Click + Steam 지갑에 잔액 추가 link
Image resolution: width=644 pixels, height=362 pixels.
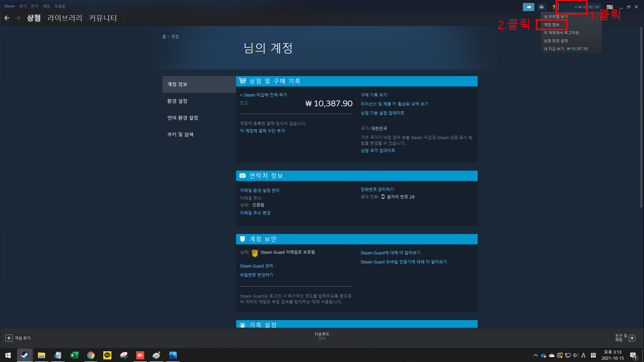pyautogui.click(x=264, y=95)
